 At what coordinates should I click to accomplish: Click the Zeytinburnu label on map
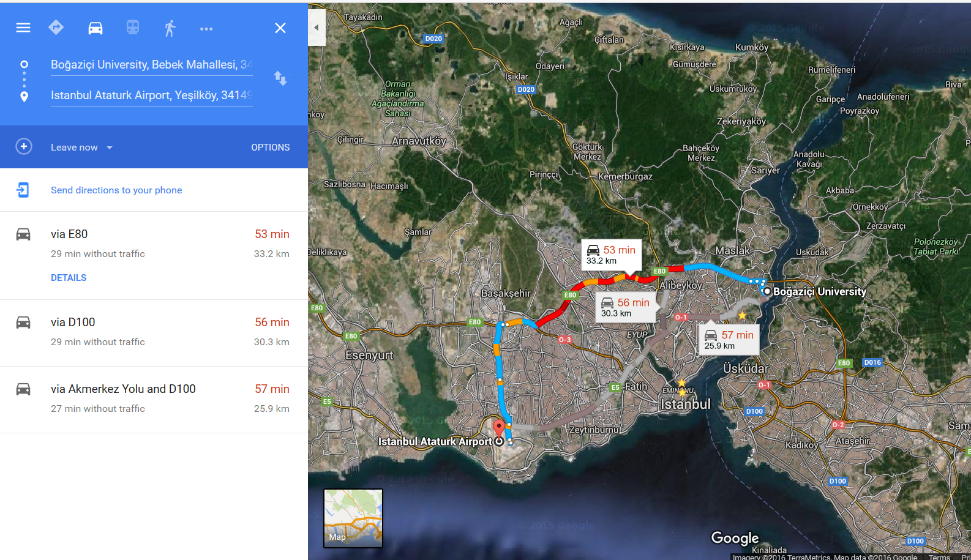(x=594, y=430)
